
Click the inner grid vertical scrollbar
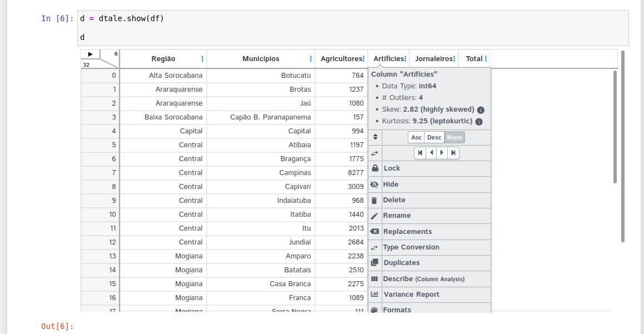tap(615, 127)
